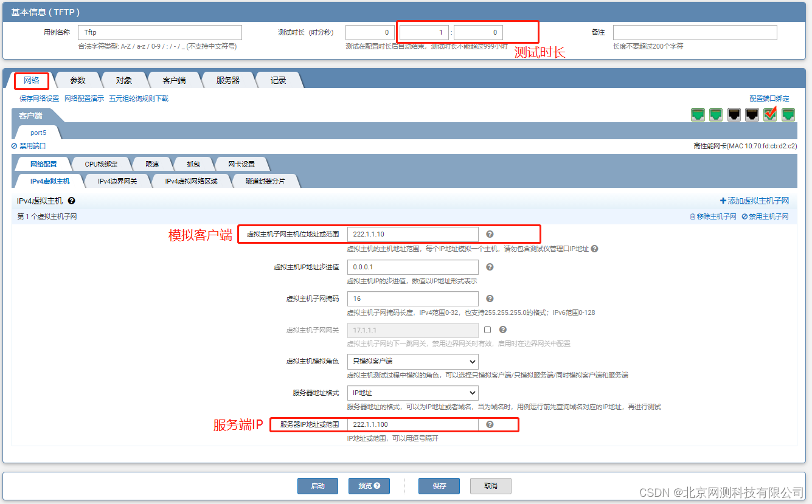Viewport: 812px width, 504px height.
Task: Open the 服务器 tab
Action: [x=228, y=80]
